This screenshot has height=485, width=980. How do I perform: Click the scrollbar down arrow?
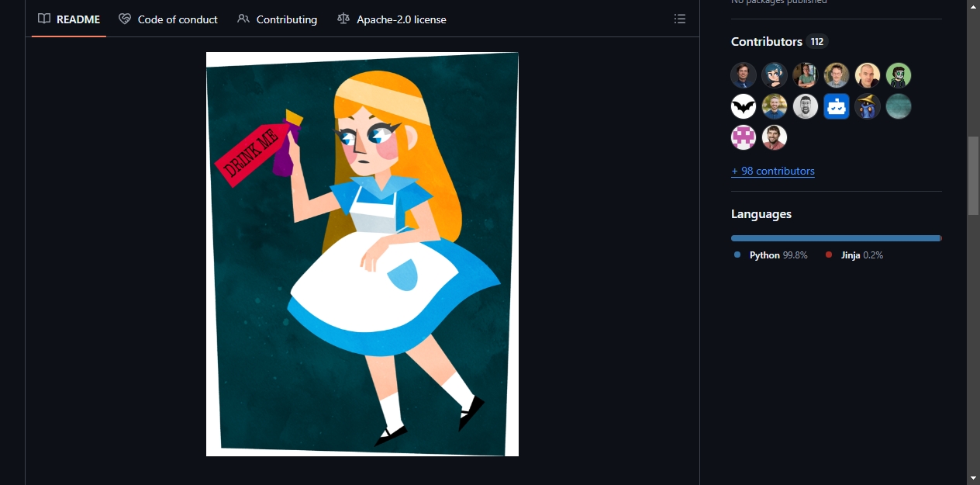tap(973, 477)
